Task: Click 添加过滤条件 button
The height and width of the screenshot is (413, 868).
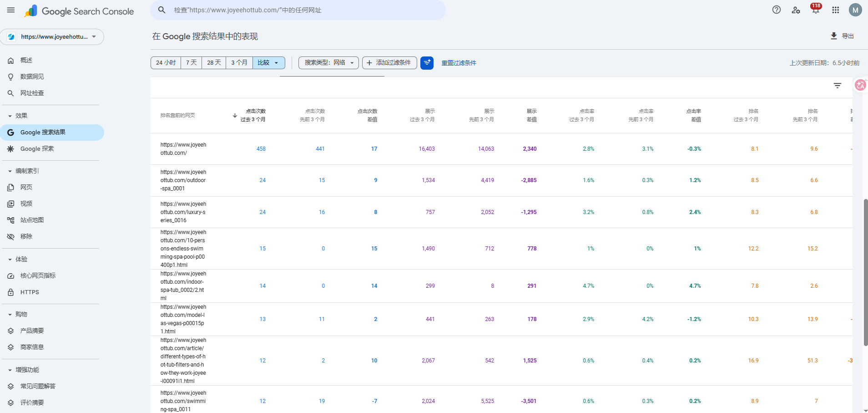Action: click(x=389, y=63)
